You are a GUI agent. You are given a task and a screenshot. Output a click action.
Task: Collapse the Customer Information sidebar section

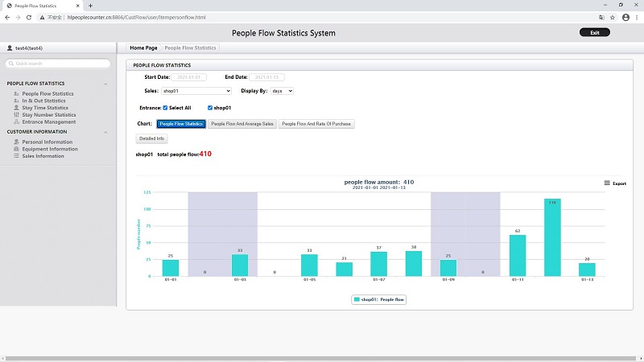(105, 132)
